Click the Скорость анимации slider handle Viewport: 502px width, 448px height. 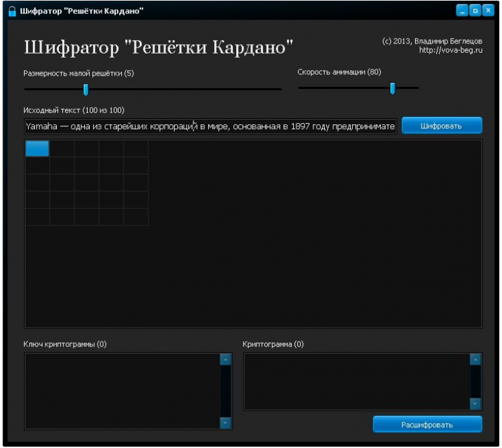392,88
